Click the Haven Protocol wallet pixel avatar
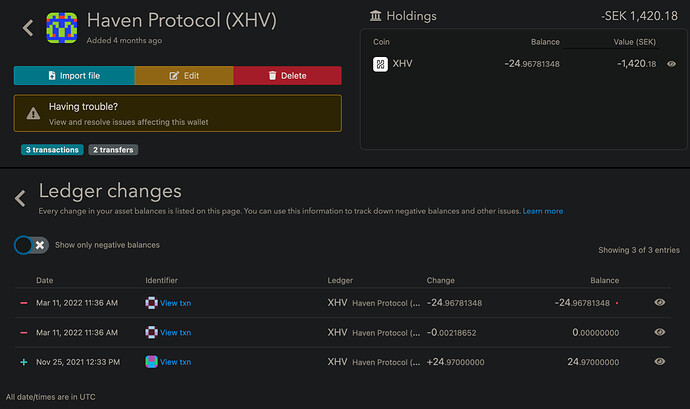Image resolution: width=690 pixels, height=409 pixels. (62, 28)
